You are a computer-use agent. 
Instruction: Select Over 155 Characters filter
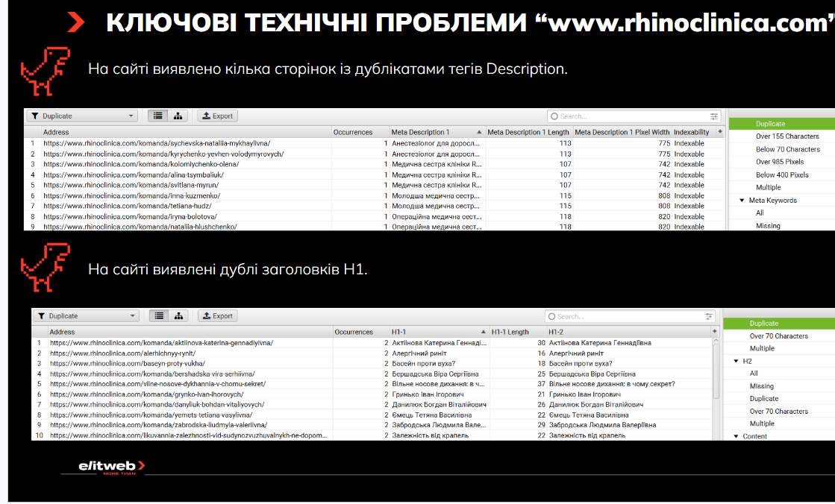tap(787, 136)
